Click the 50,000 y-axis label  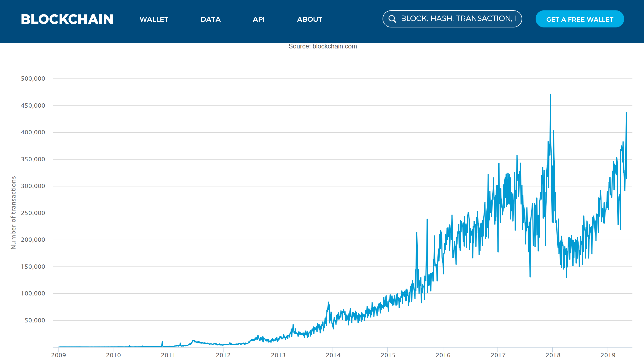tap(35, 320)
